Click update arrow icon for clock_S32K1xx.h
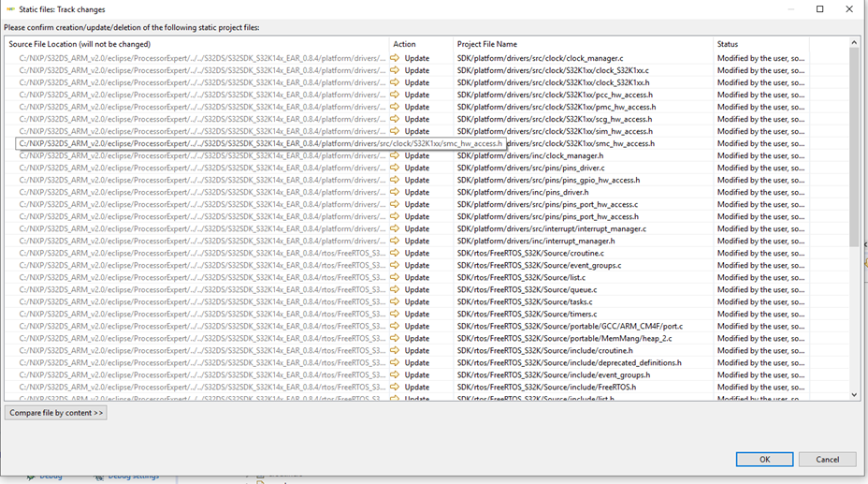Viewport: 868px width, 484px height. [x=395, y=82]
